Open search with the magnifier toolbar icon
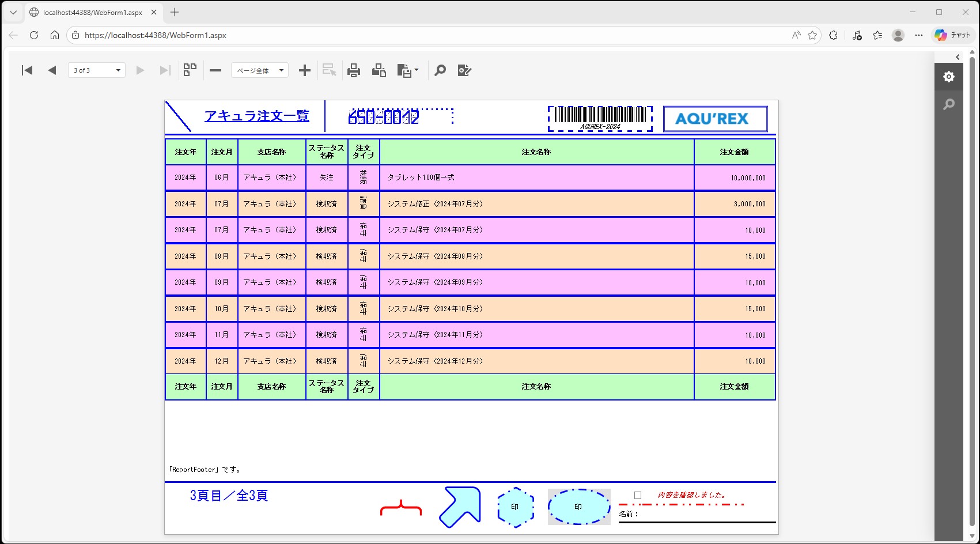This screenshot has height=544, width=980. [x=440, y=70]
